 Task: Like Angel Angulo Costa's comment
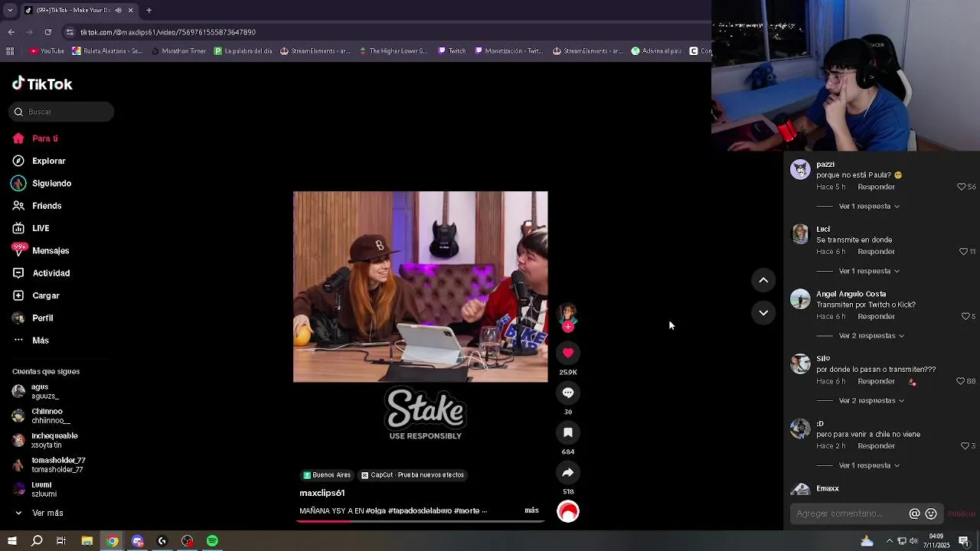tap(965, 316)
